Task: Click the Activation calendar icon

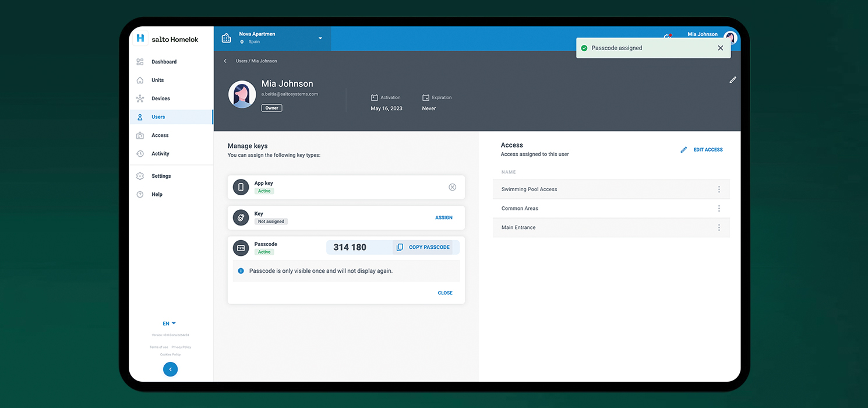Action: [375, 97]
